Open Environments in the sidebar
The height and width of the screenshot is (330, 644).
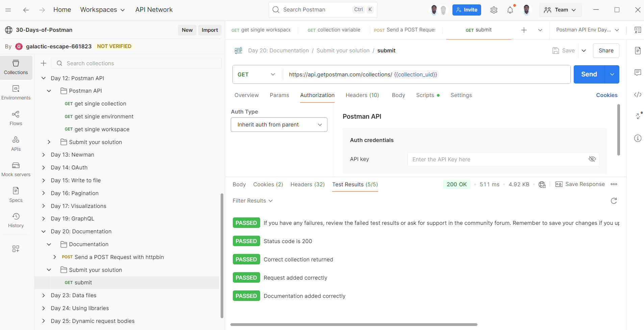pyautogui.click(x=16, y=93)
